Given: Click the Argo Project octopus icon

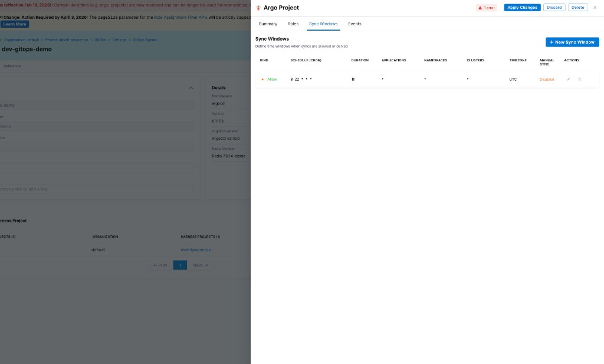Looking at the screenshot, I should click(x=258, y=8).
